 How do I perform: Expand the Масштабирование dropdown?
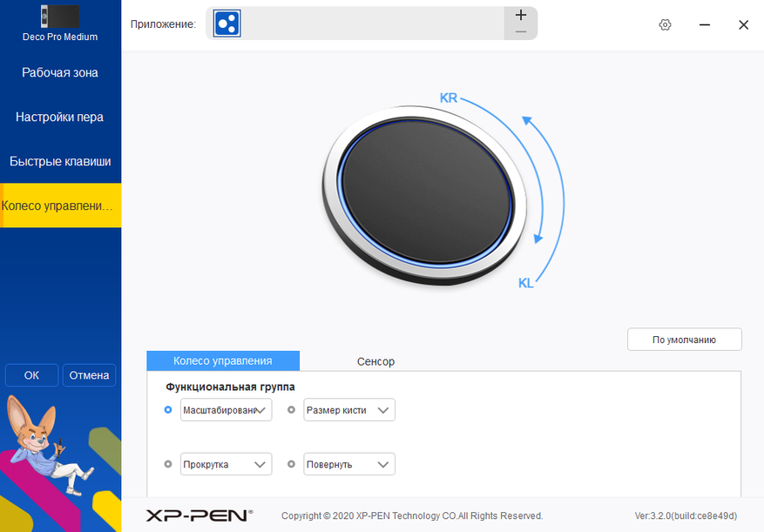pyautogui.click(x=226, y=410)
